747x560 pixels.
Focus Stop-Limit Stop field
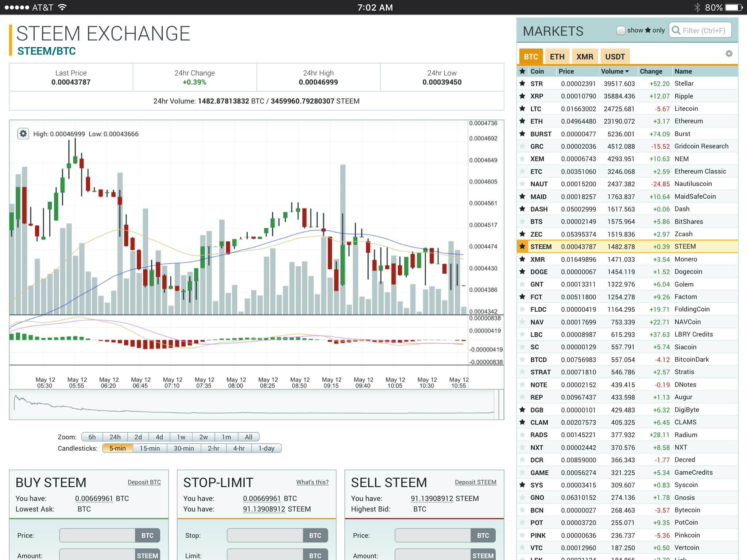tap(265, 535)
